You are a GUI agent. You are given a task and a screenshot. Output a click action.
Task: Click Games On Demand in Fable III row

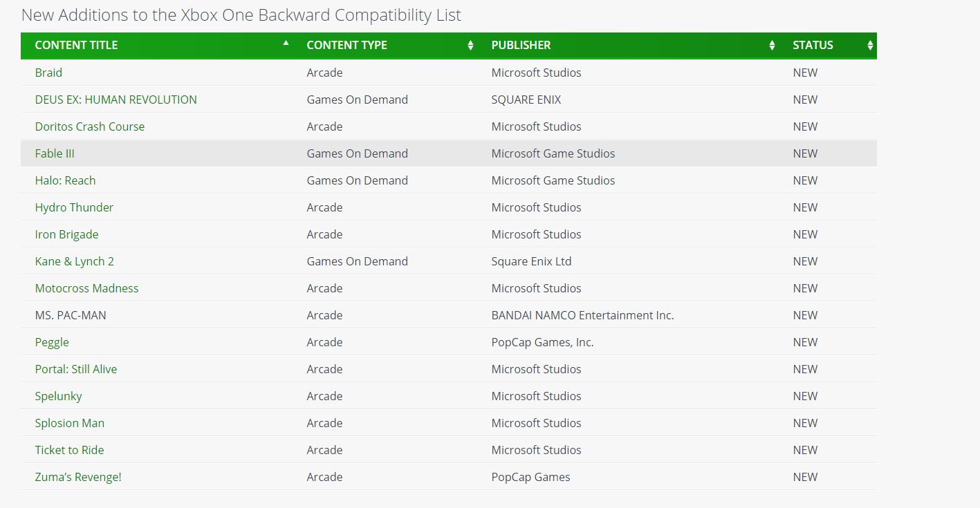tap(357, 153)
